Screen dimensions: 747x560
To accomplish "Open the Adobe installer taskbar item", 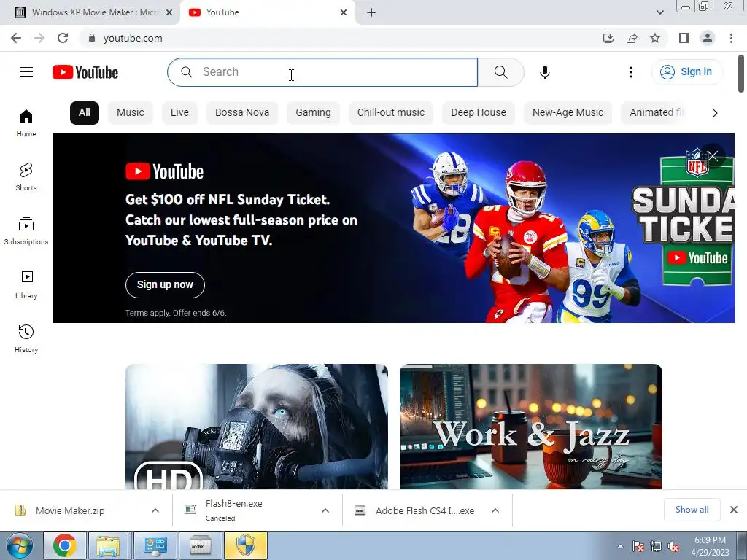I will 200,545.
